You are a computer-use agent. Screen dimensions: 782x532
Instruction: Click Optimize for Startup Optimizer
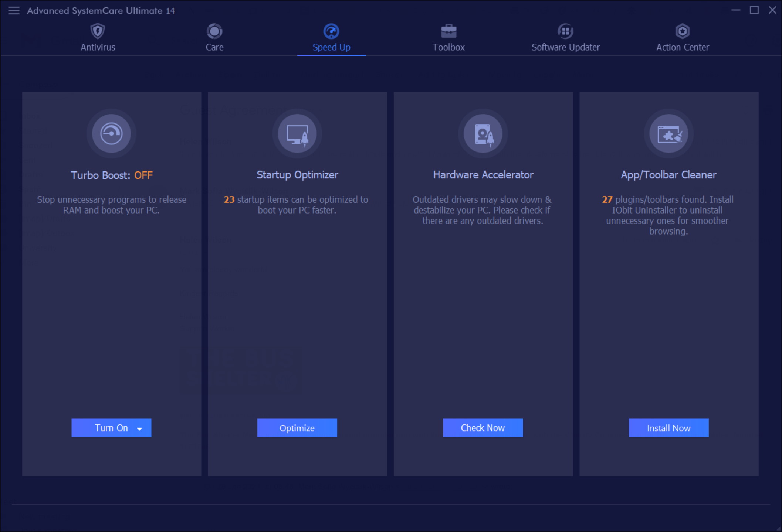pyautogui.click(x=297, y=427)
